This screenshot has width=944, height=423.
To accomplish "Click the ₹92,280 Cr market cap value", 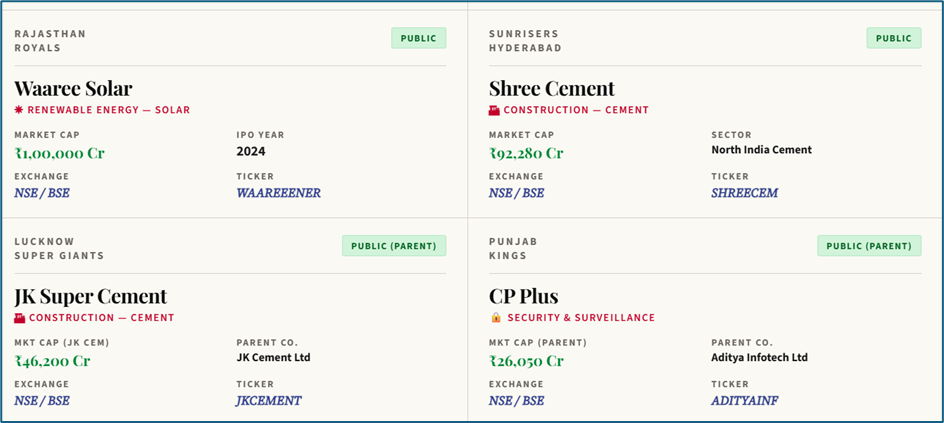I will point(526,153).
